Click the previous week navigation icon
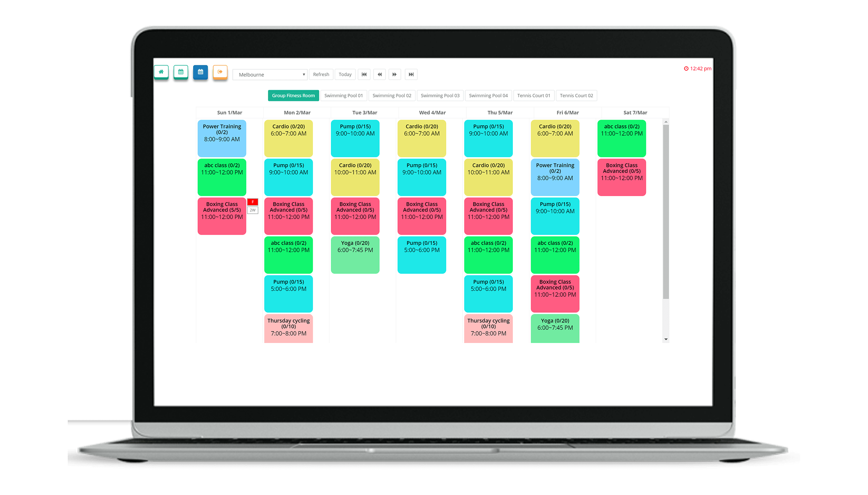Screen dimensions: 868x495 pyautogui.click(x=381, y=74)
